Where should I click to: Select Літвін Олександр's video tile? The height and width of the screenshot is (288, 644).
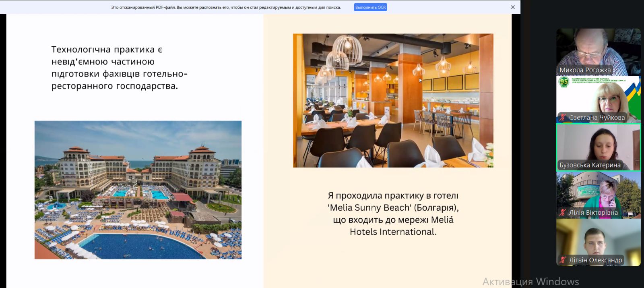click(599, 242)
